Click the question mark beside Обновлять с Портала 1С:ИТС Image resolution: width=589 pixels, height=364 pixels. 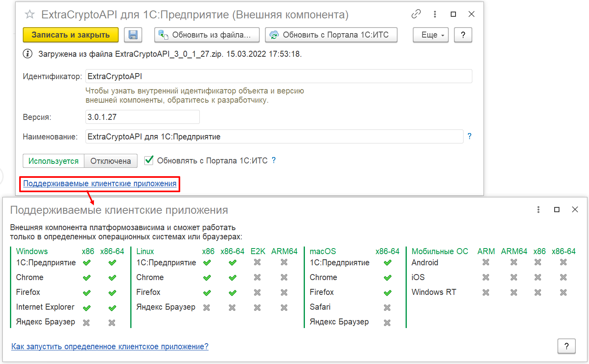tap(274, 160)
